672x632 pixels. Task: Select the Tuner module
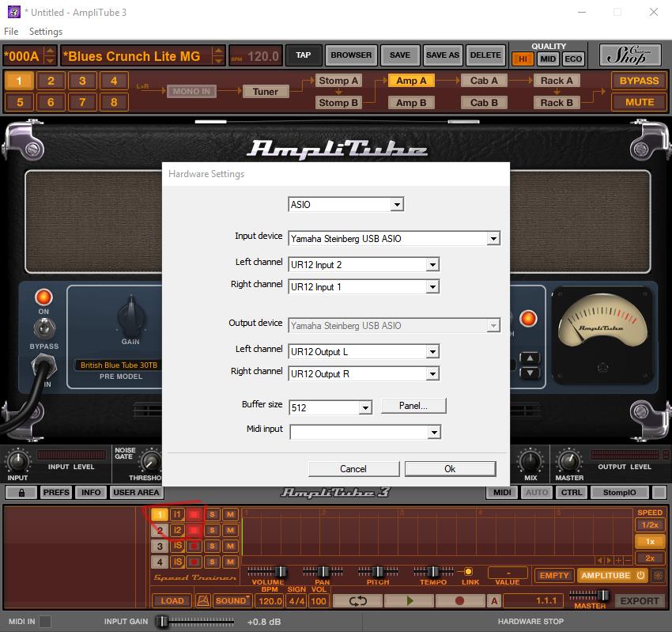point(266,91)
